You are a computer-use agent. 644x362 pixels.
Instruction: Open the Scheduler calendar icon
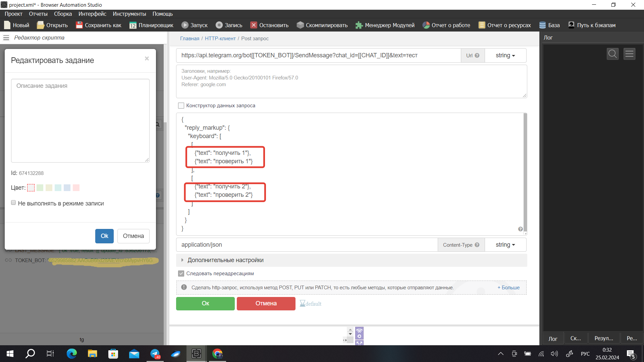[133, 25]
